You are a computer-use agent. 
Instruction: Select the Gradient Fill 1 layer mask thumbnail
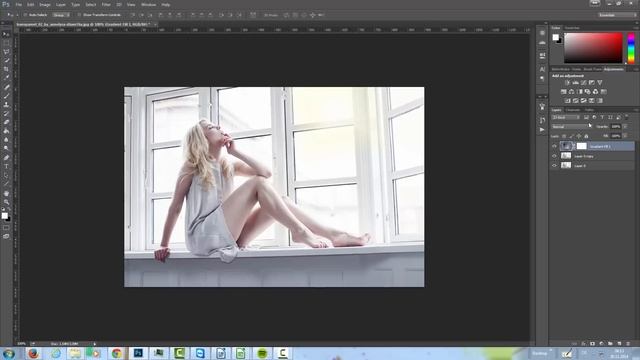582,146
